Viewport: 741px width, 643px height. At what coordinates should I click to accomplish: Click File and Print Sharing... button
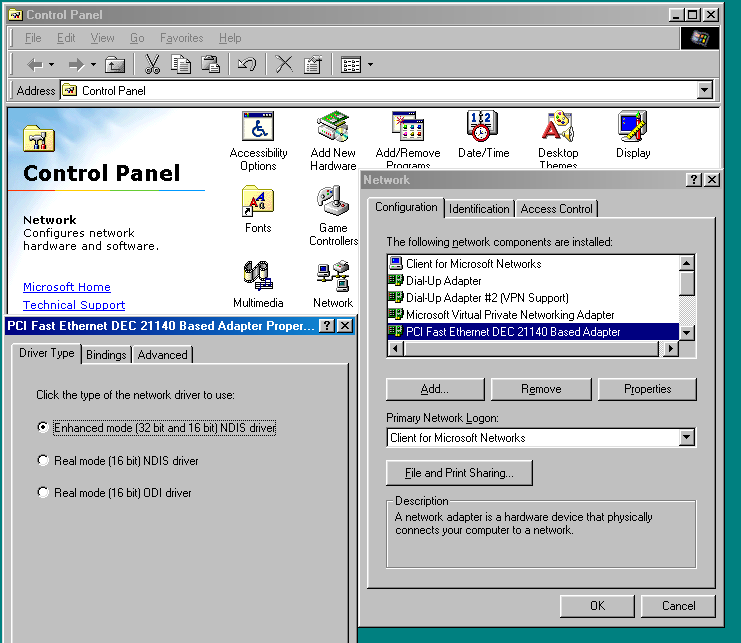coord(459,472)
